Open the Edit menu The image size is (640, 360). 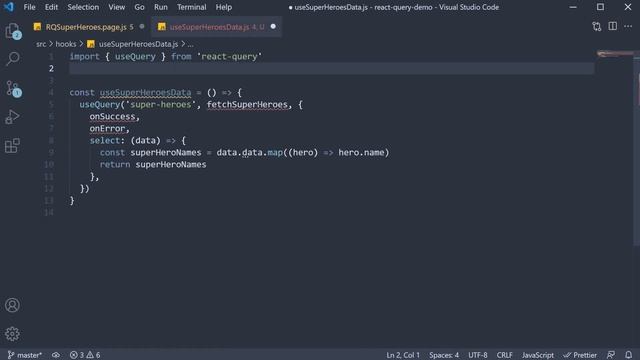[x=51, y=7]
